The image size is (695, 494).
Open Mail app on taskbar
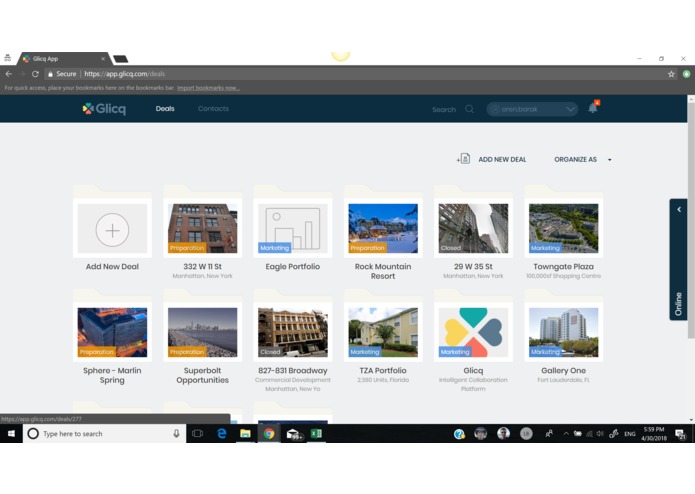pos(294,434)
